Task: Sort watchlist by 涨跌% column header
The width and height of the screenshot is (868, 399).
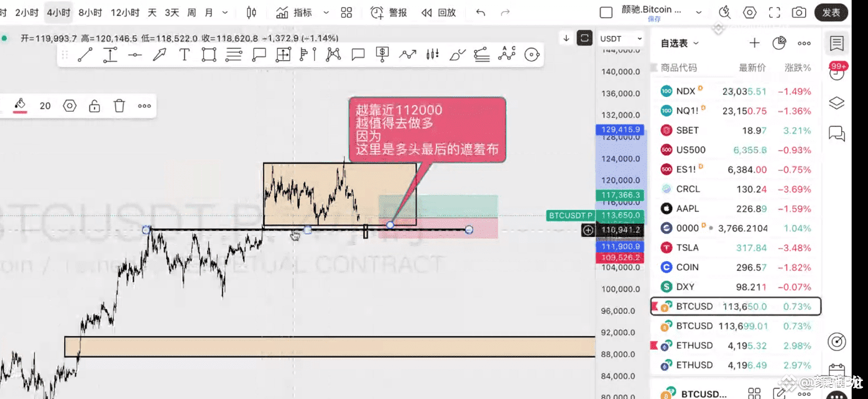Action: (798, 68)
